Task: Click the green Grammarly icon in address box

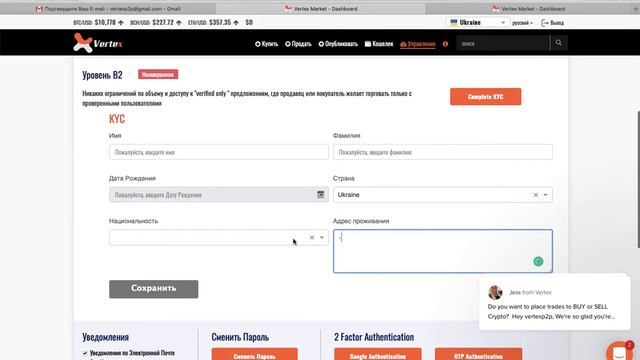Action: click(x=538, y=261)
